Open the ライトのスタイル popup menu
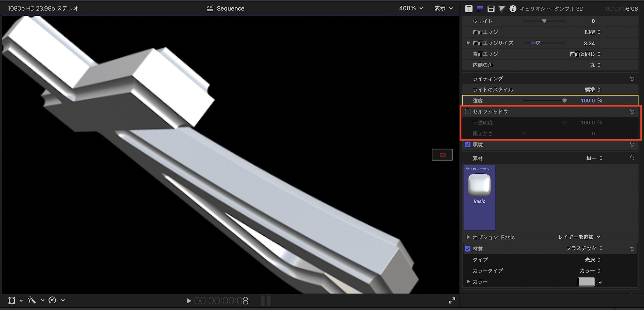The height and width of the screenshot is (310, 644). point(592,90)
